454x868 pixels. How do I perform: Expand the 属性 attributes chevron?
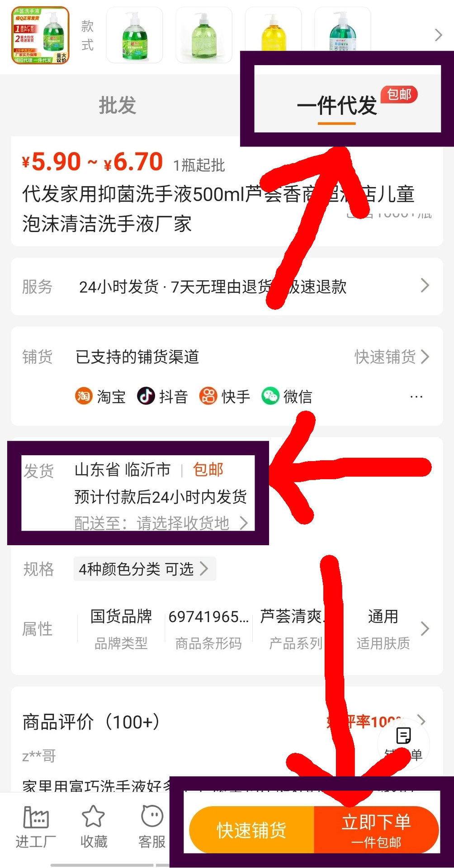(425, 628)
